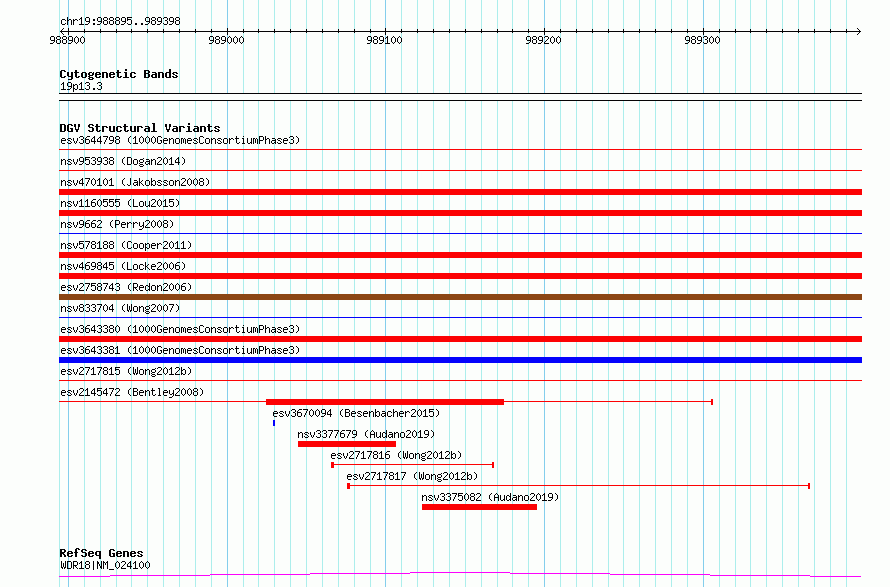
Task: Select the 19p13.3 band label
Action: 81,86
